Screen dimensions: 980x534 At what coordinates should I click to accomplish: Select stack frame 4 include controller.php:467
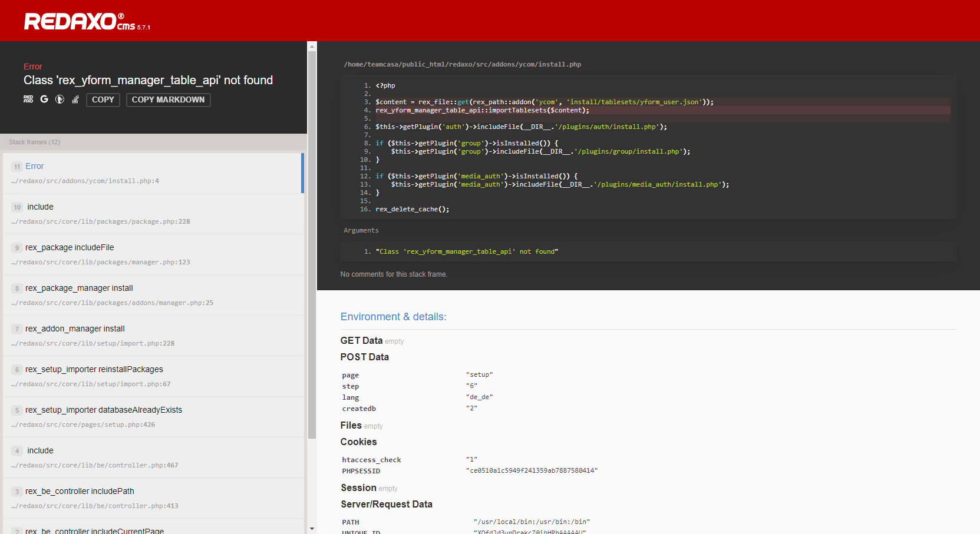pyautogui.click(x=153, y=457)
